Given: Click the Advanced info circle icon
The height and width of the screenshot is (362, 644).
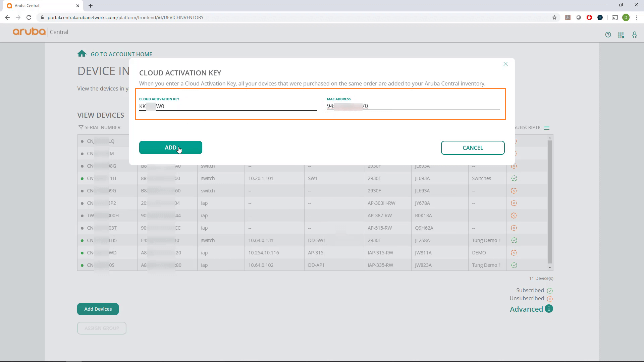Looking at the screenshot, I should (549, 309).
